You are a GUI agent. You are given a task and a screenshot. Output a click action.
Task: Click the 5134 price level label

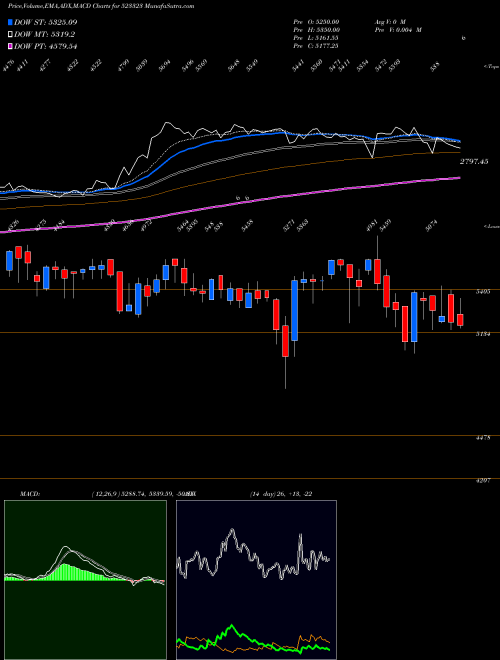[482, 335]
